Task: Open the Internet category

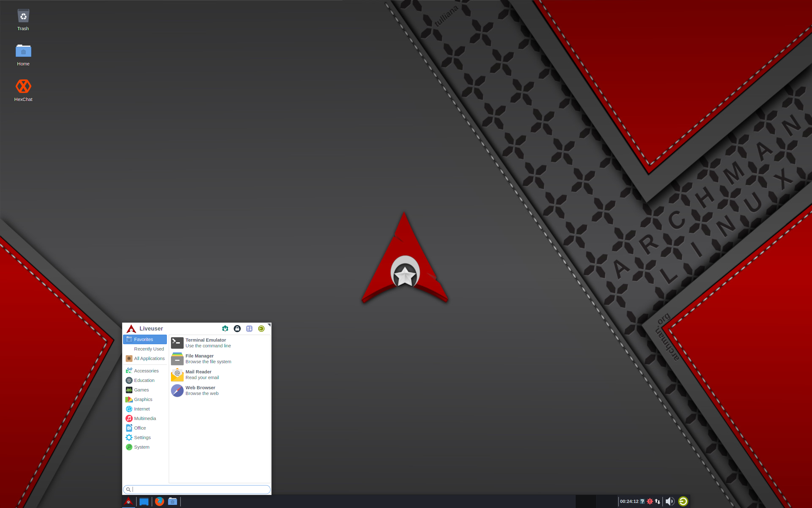Action: tap(145, 409)
